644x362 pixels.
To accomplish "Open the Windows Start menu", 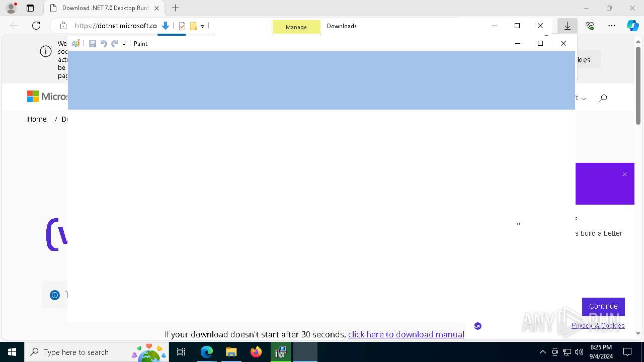I will click(x=12, y=352).
